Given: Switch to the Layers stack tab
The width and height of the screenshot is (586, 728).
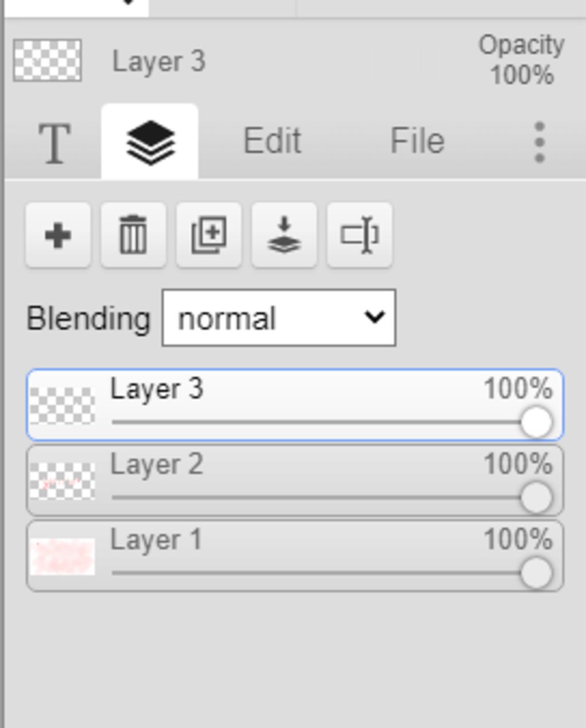Looking at the screenshot, I should [150, 142].
